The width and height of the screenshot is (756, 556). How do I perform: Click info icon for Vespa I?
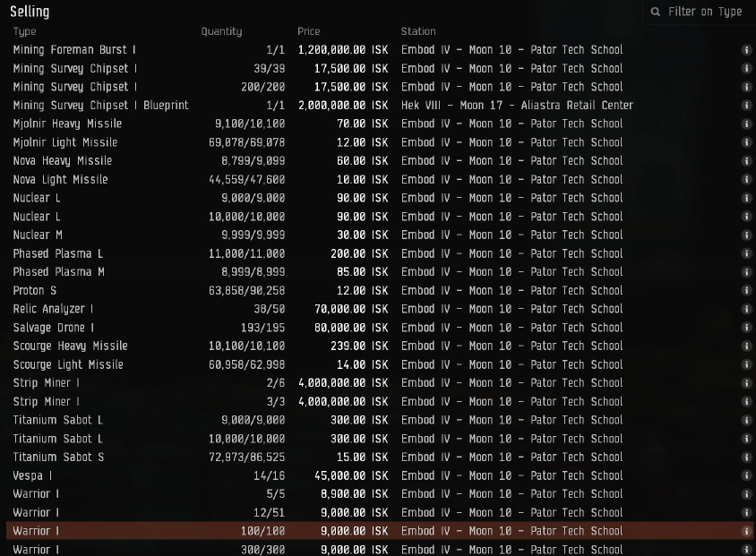746,475
